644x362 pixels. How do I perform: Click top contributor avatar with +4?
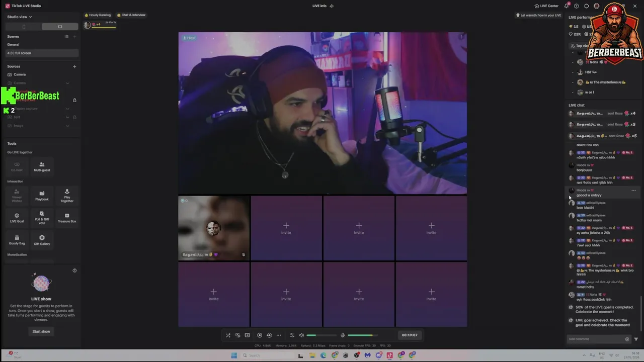click(x=88, y=25)
